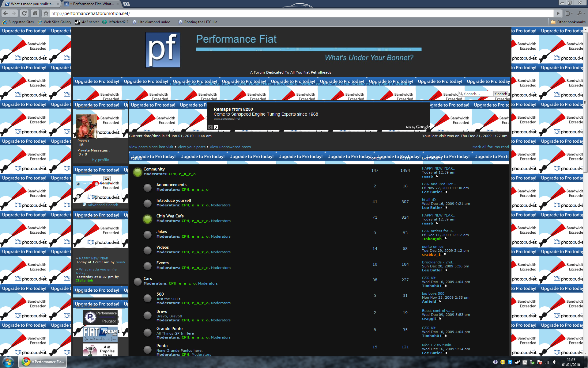Click the Chin Wag Cafe new-posts icon

[147, 219]
